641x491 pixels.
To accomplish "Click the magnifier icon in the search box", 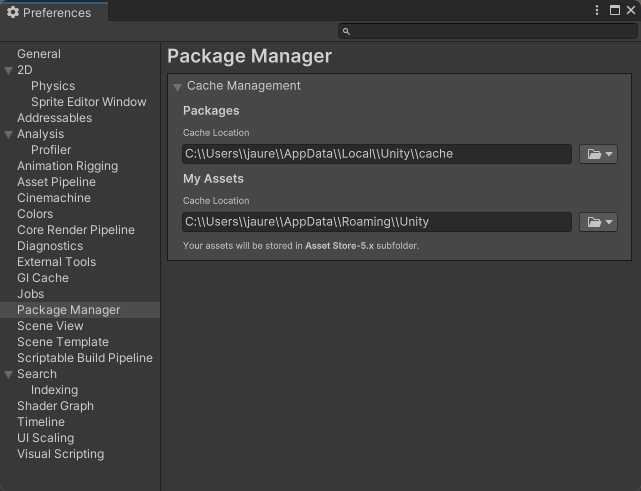I will [x=346, y=32].
